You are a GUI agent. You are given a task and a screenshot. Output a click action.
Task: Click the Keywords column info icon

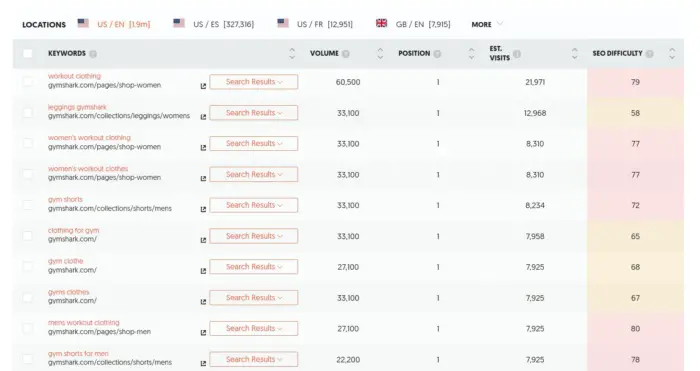tap(93, 54)
